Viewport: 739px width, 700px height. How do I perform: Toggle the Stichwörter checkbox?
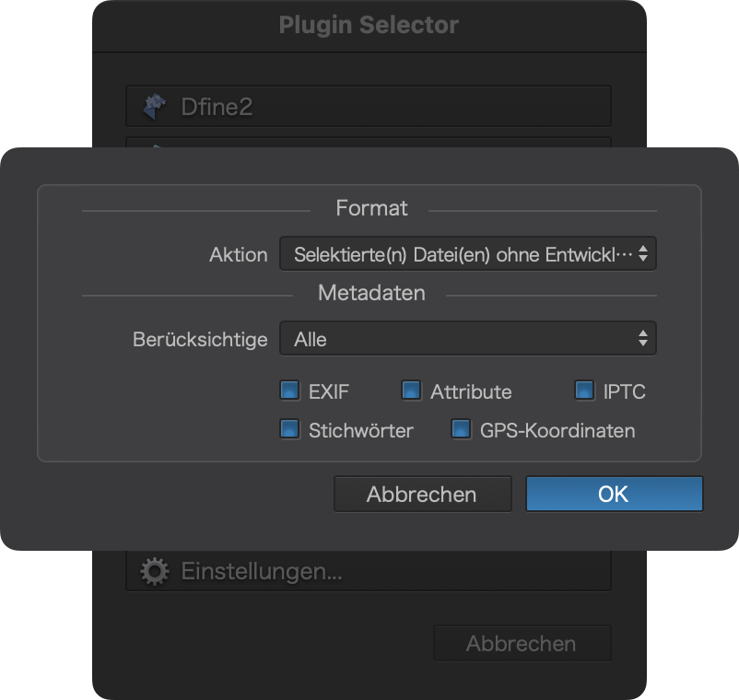(x=289, y=429)
